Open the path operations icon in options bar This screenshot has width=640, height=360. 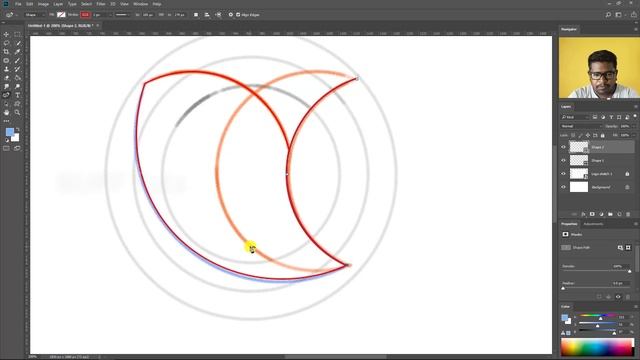coord(196,15)
